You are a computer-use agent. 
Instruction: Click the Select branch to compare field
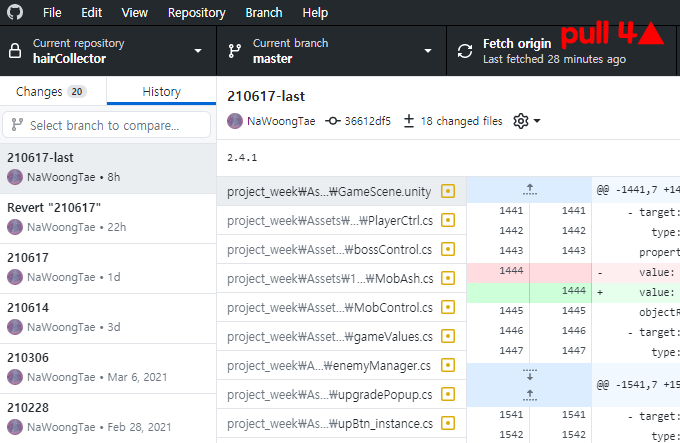tap(107, 125)
